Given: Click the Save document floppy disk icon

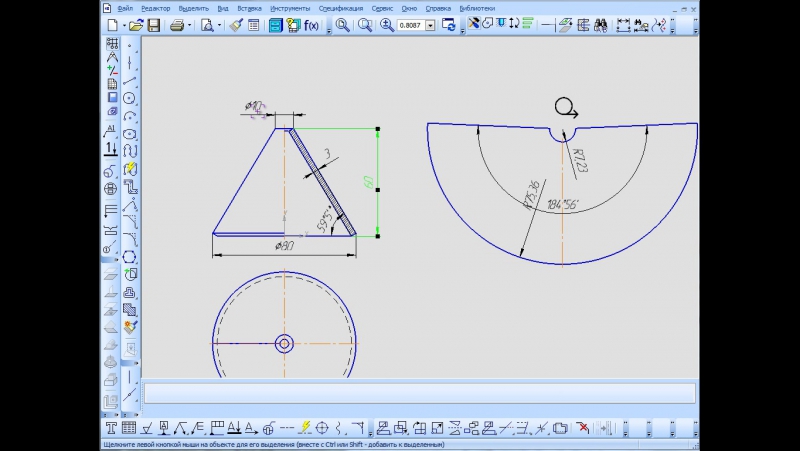Looking at the screenshot, I should point(154,25).
